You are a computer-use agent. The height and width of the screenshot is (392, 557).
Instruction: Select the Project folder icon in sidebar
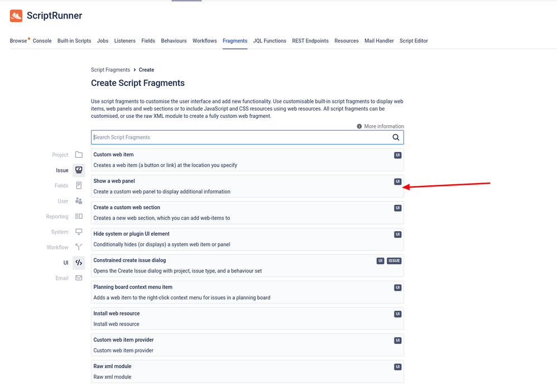coord(79,155)
